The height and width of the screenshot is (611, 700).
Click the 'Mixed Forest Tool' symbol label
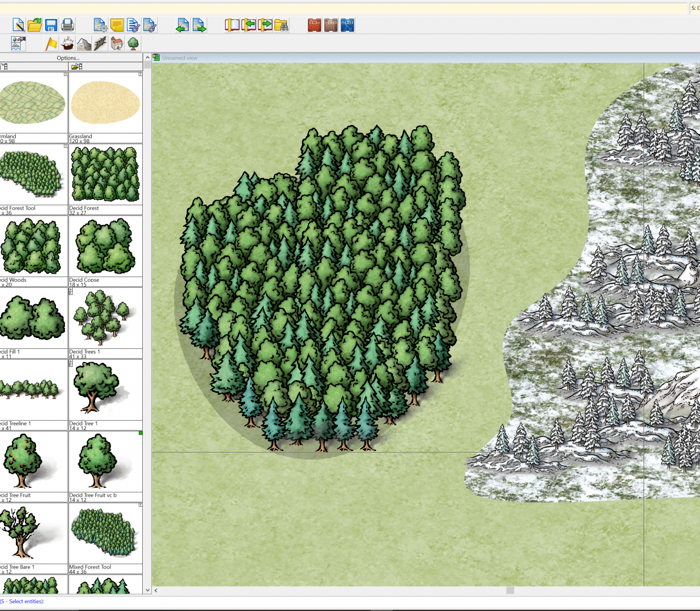click(90, 567)
